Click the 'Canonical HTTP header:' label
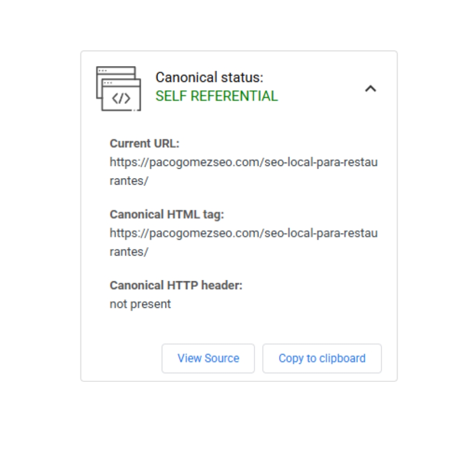 coord(176,285)
